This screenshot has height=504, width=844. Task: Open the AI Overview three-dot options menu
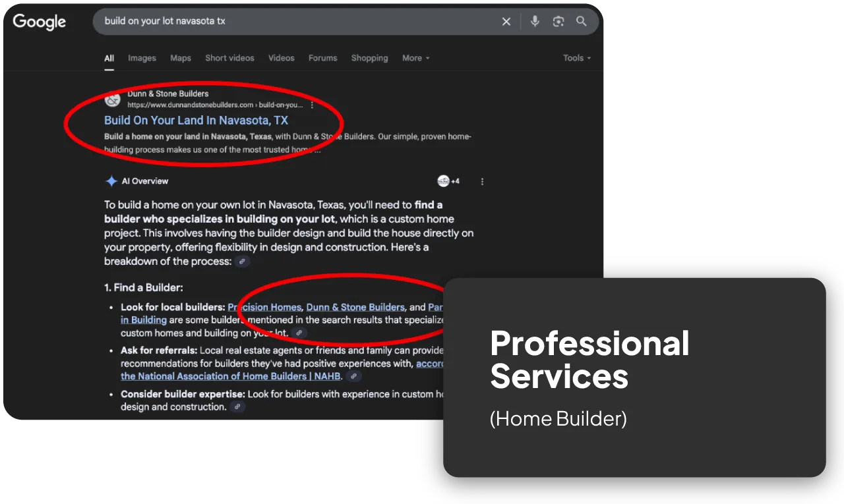482,181
